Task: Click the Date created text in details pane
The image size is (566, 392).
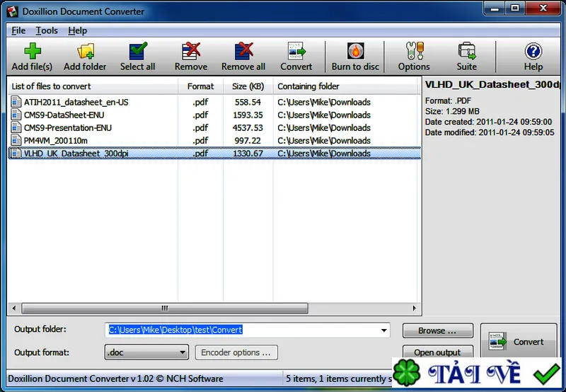Action: [x=488, y=122]
